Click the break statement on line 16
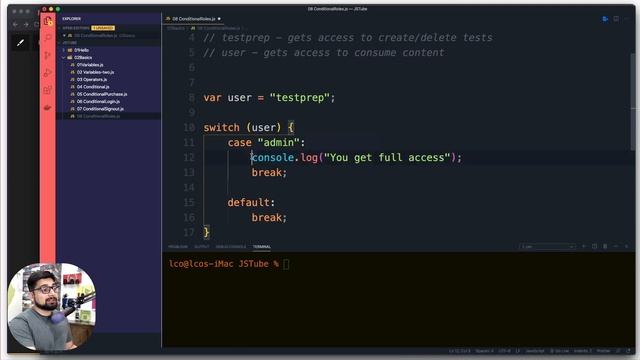The image size is (640, 360). pos(269,218)
